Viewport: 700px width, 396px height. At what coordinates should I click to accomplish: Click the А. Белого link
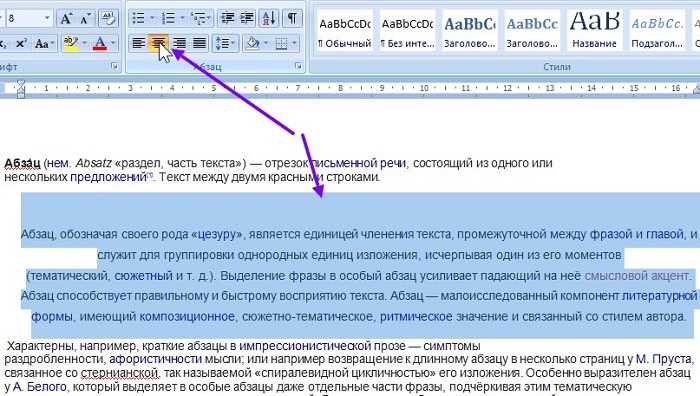pyautogui.click(x=40, y=387)
